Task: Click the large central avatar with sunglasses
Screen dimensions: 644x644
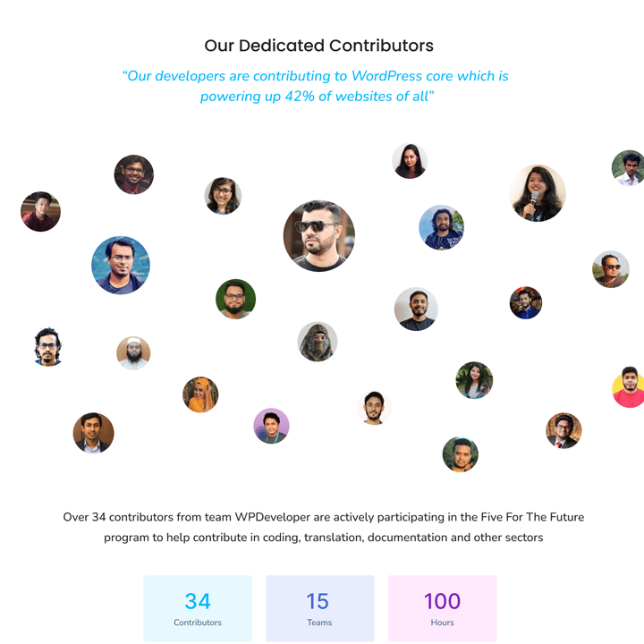Action: click(319, 236)
